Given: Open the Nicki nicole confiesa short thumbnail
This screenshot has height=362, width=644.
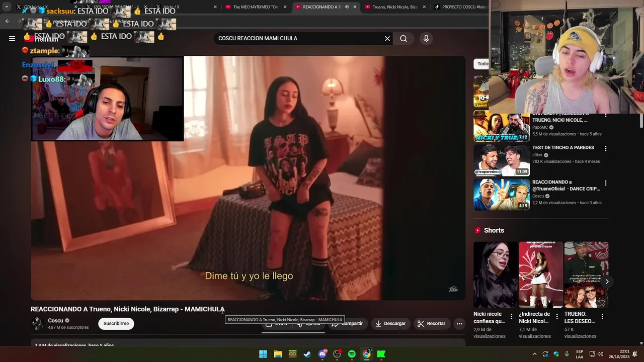Looking at the screenshot, I should [x=495, y=275].
